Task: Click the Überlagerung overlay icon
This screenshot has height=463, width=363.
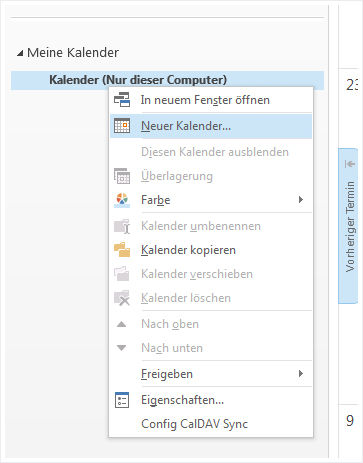Action: point(122,176)
